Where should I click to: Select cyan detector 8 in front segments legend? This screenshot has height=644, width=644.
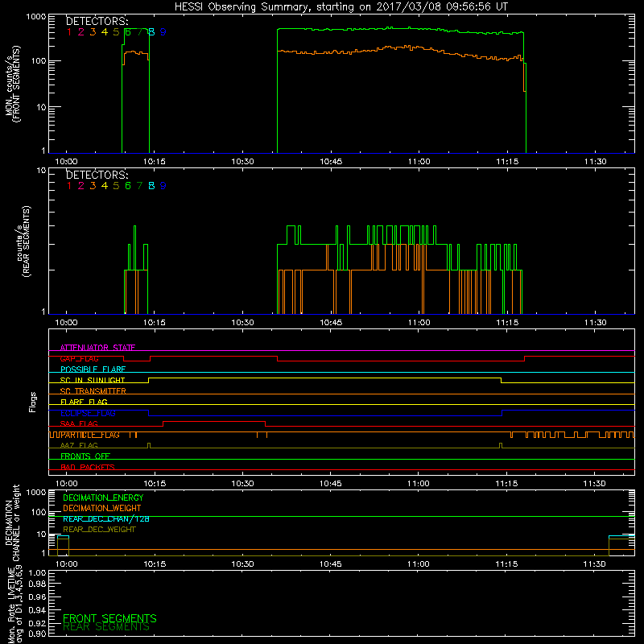point(151,32)
